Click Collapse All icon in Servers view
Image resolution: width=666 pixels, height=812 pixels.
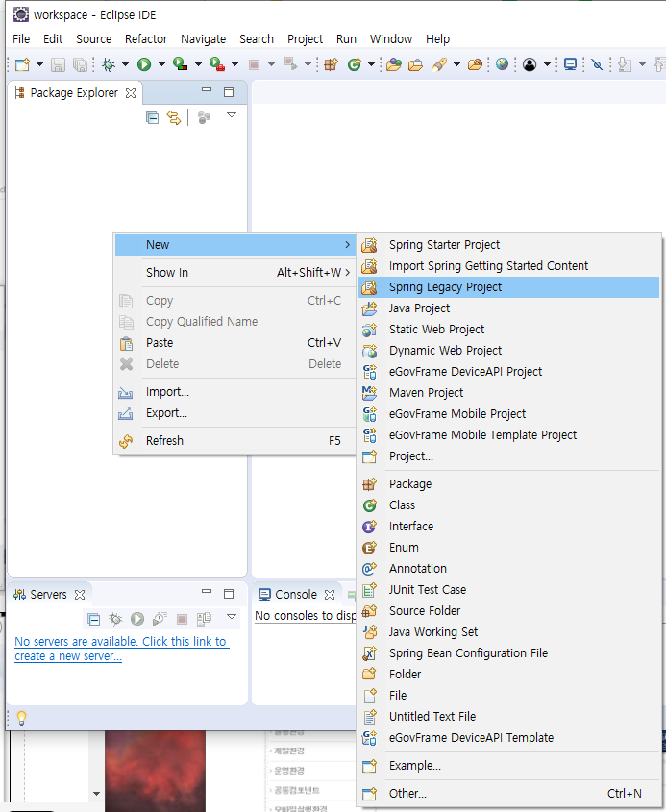[94, 620]
